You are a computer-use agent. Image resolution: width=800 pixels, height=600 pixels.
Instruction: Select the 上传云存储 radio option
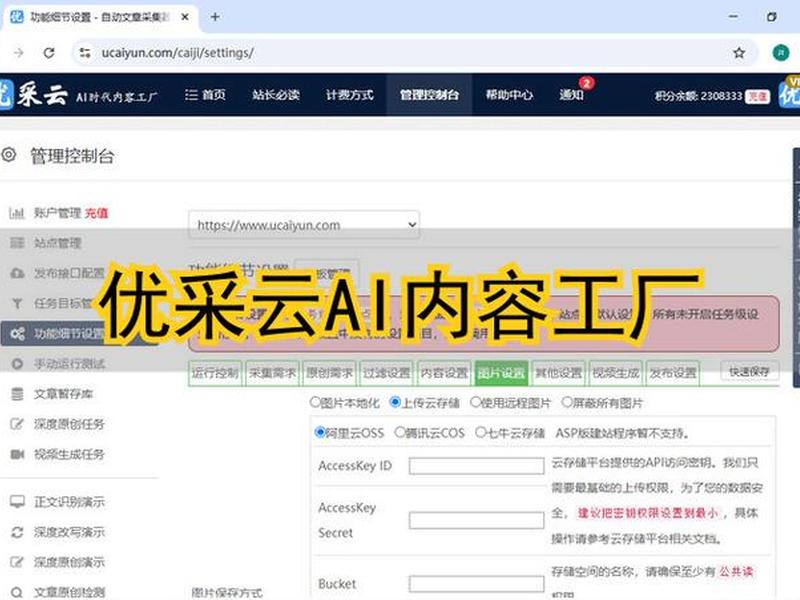point(394,402)
